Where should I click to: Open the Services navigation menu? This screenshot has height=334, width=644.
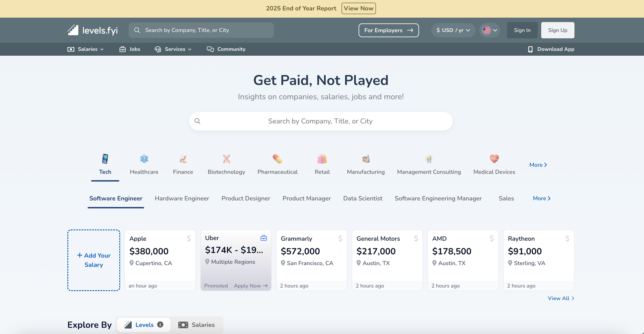click(x=173, y=49)
